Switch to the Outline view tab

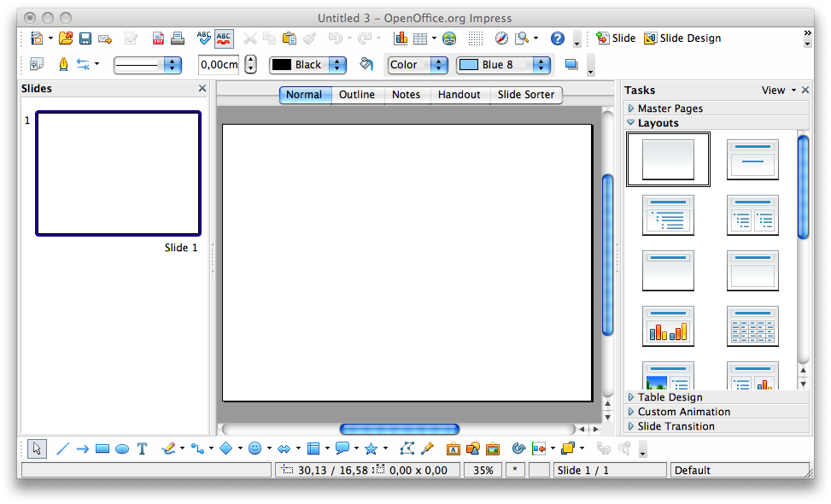[356, 95]
